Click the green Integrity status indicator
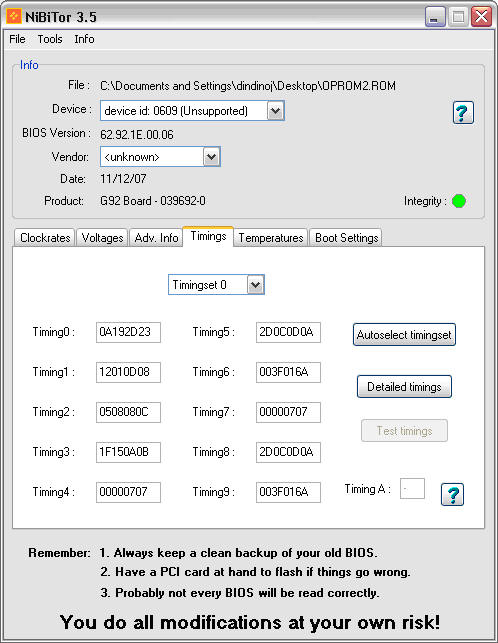498x643 pixels. 459,201
